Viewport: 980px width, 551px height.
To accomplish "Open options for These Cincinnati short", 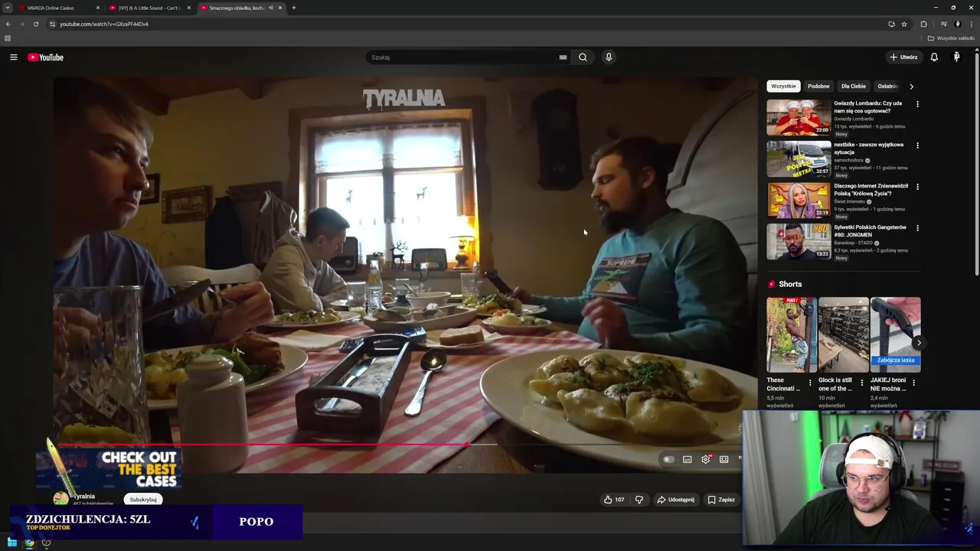I will 810,383.
